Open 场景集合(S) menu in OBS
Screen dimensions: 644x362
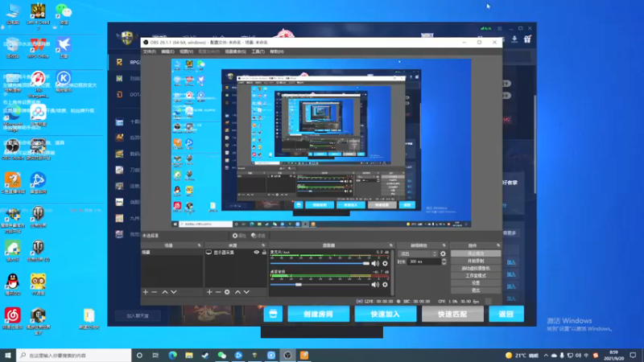235,51
